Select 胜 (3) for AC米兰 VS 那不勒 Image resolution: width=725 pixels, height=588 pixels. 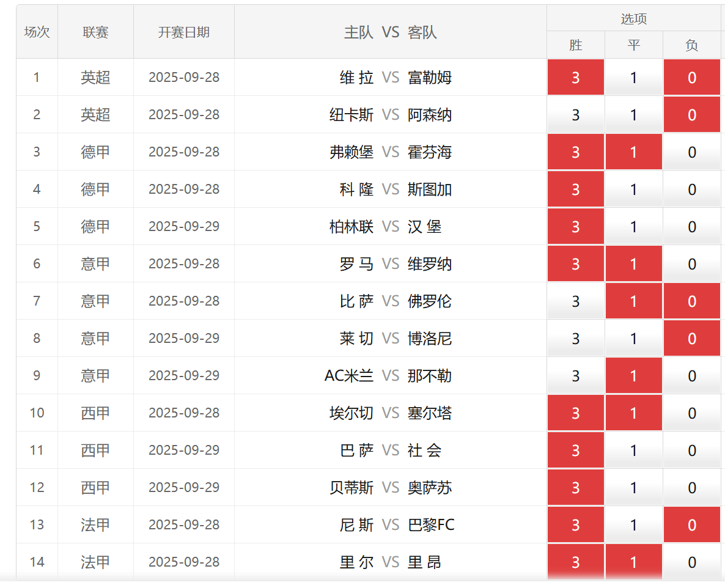(575, 376)
